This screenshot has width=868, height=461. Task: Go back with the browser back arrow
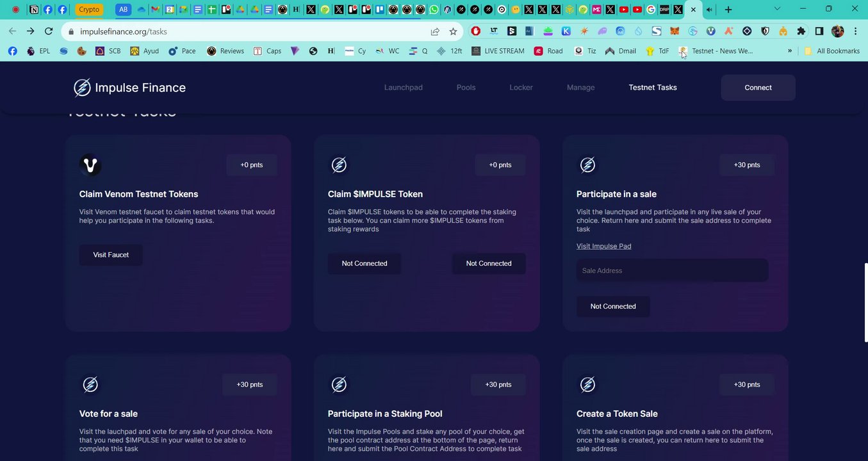coord(12,31)
